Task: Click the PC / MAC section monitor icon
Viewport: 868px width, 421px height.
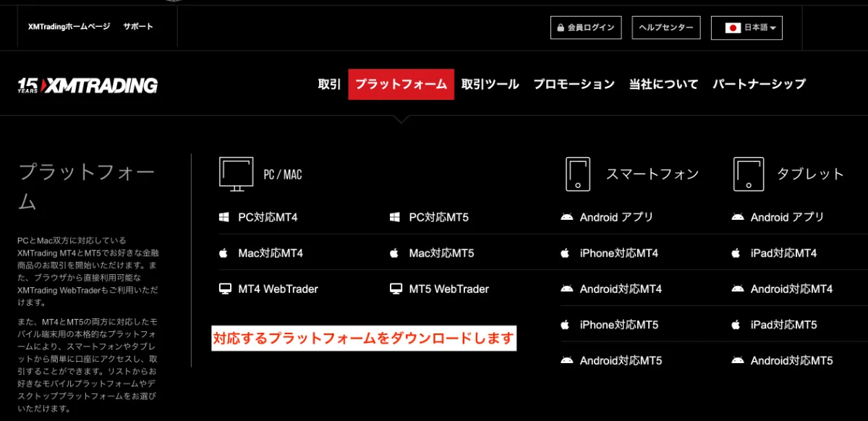Action: point(236,173)
